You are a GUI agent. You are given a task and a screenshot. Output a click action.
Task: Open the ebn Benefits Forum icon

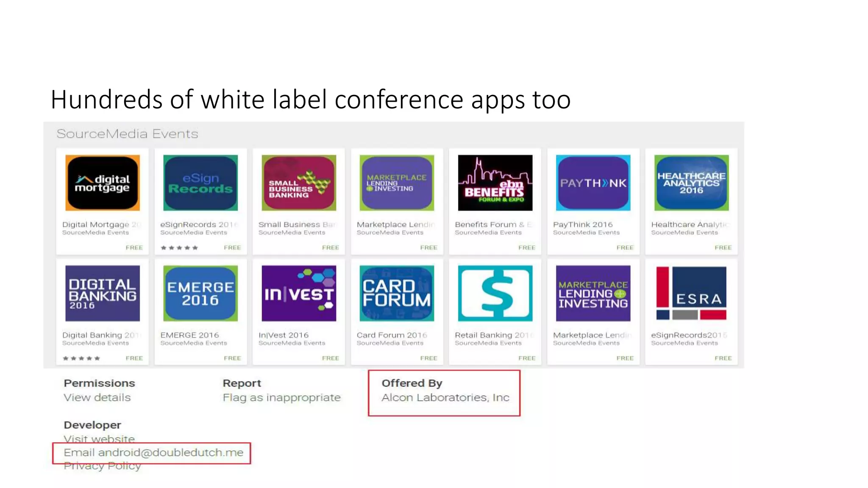coord(495,183)
